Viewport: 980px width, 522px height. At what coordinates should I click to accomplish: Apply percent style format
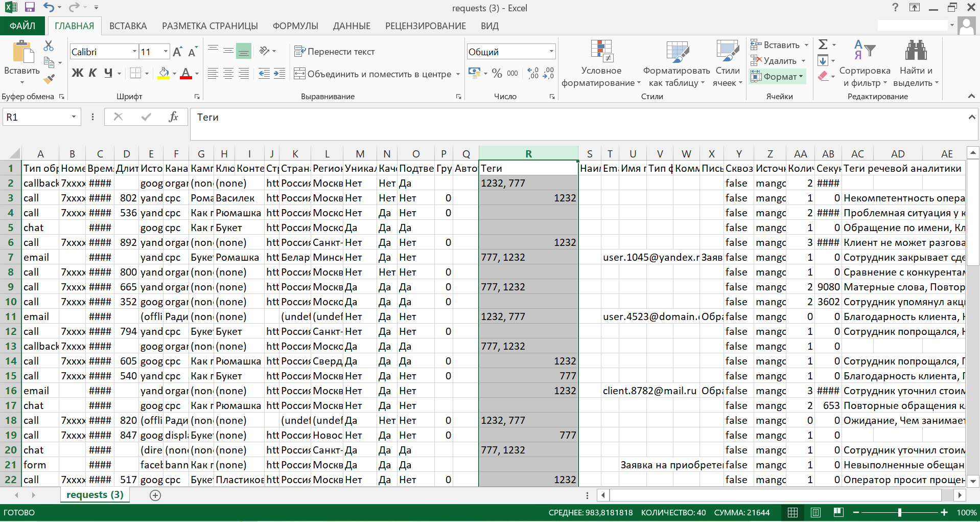(x=497, y=74)
